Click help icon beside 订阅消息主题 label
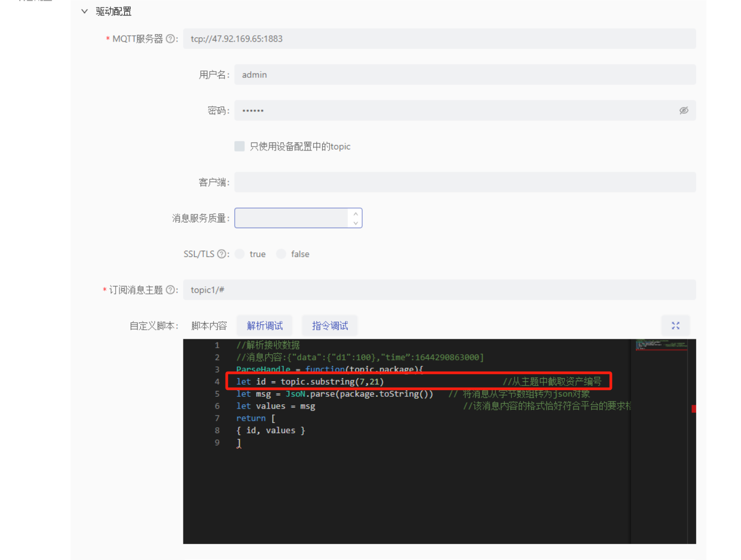Screen dimensions: 741x560 [x=170, y=290]
